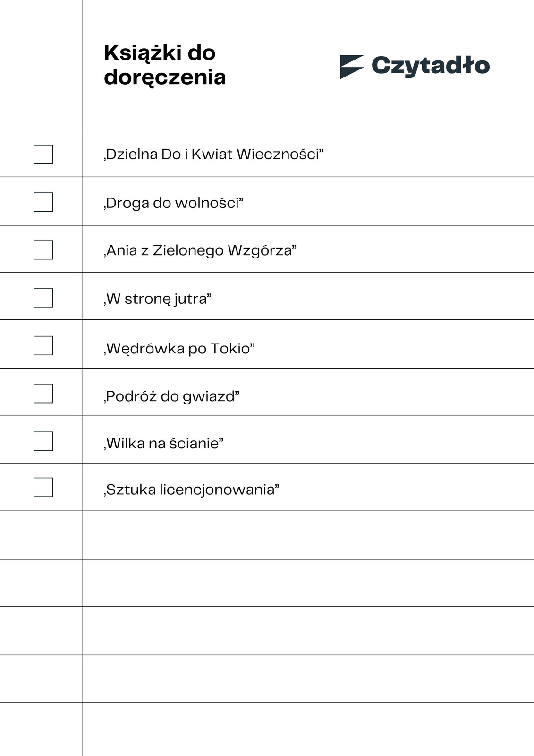Viewport: 534px width, 756px height.
Task: Click the Czytadło flag logo icon
Action: coord(352,67)
